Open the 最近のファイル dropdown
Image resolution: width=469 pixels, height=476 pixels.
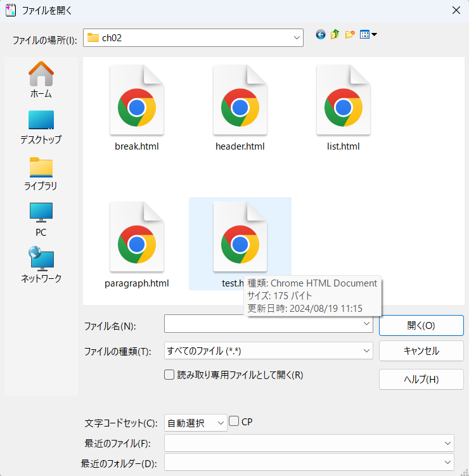point(448,443)
